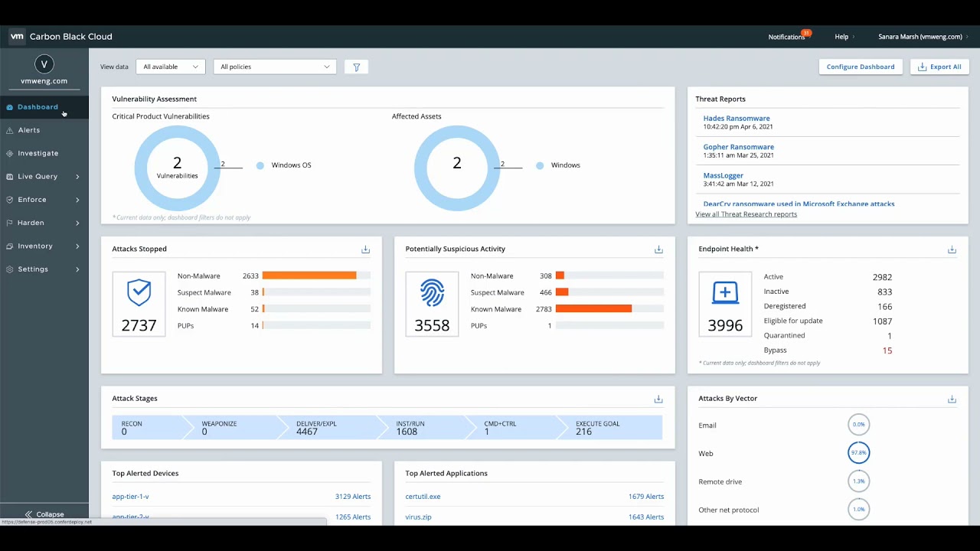This screenshot has height=551, width=980.
Task: Open the Investigate page
Action: click(44, 154)
